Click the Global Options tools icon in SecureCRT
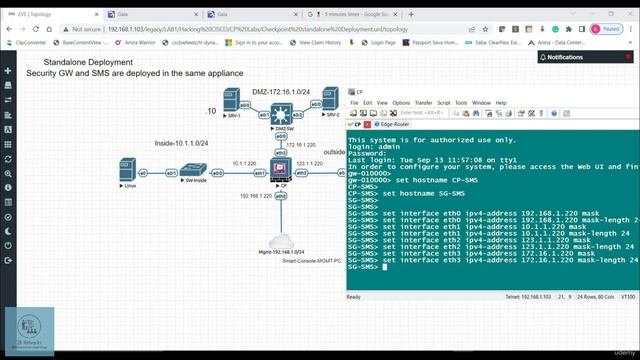The image size is (640, 360). [x=531, y=113]
